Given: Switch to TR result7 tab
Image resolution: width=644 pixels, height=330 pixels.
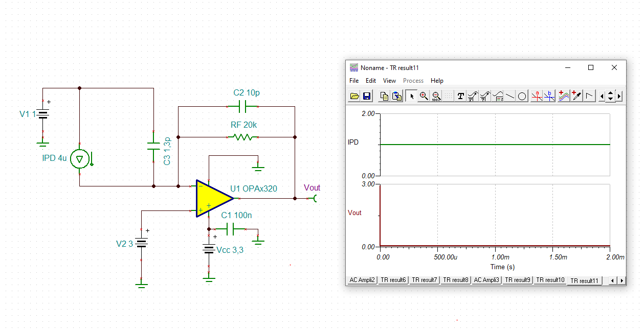Looking at the screenshot, I should pos(425,280).
